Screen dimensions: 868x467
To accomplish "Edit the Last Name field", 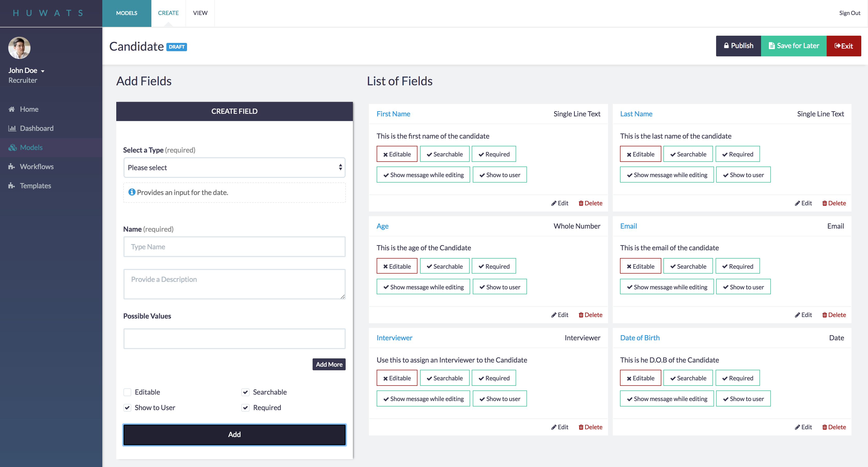I will click(x=803, y=203).
